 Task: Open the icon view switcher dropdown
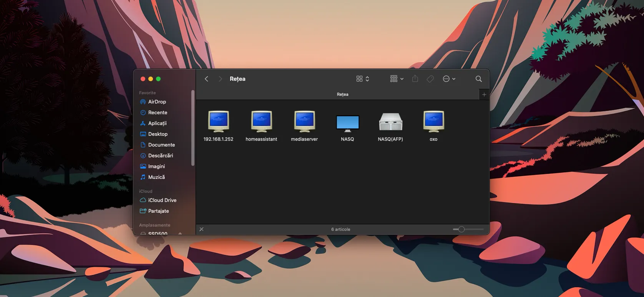point(362,79)
